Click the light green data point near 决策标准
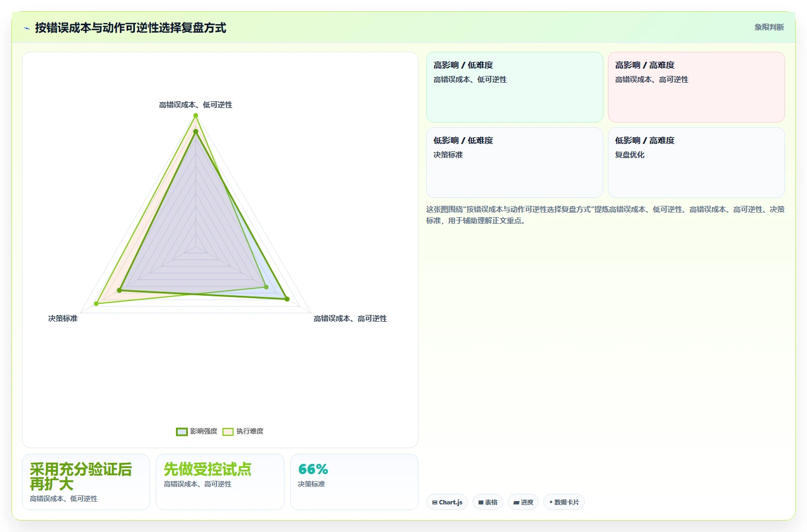Image resolution: width=807 pixels, height=532 pixels. pyautogui.click(x=96, y=304)
